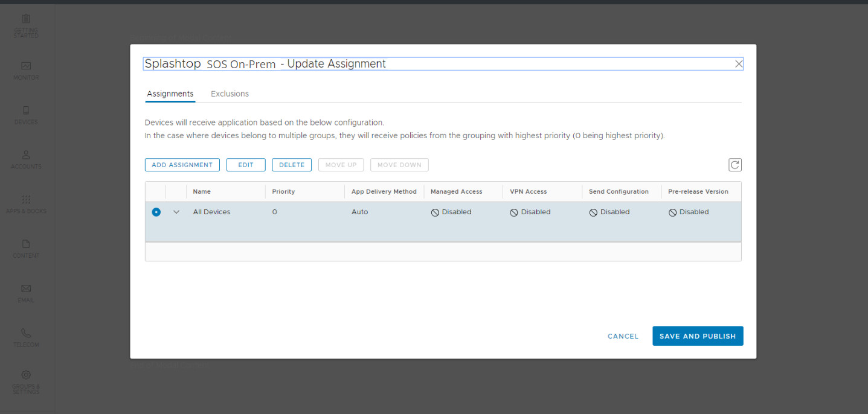Click the Pre-release Version column header
The image size is (868, 414).
pyautogui.click(x=698, y=191)
